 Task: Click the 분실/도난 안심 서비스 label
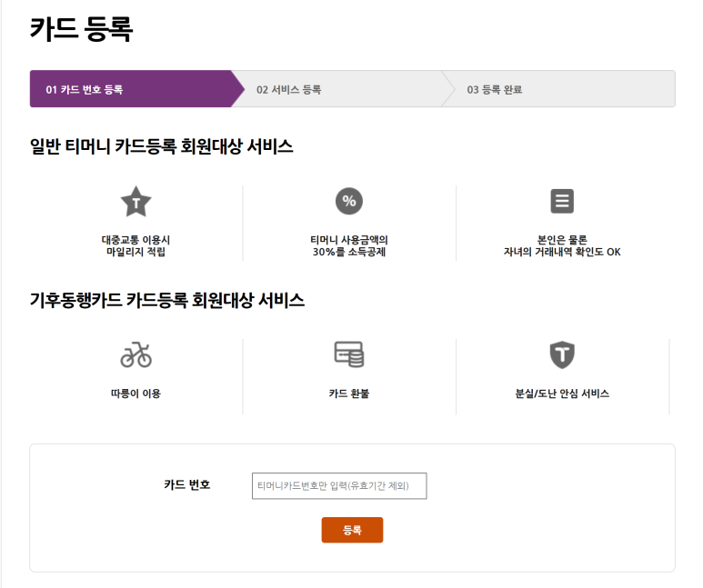[x=562, y=394]
